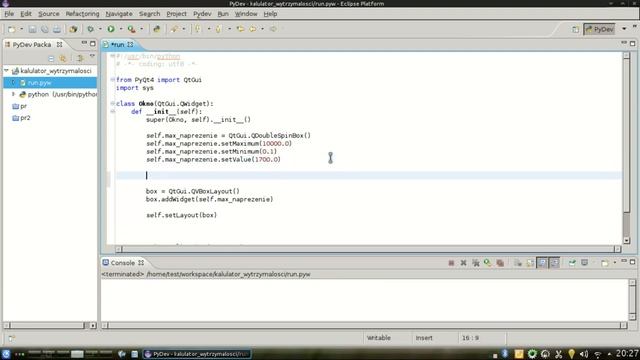
Task: Run the program with green Run button
Action: point(111,29)
